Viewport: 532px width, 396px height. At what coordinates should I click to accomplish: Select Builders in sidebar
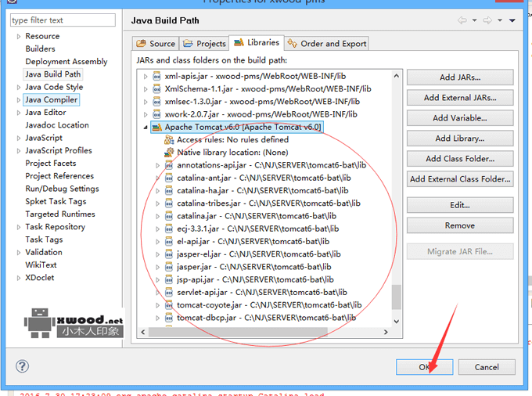coord(40,49)
